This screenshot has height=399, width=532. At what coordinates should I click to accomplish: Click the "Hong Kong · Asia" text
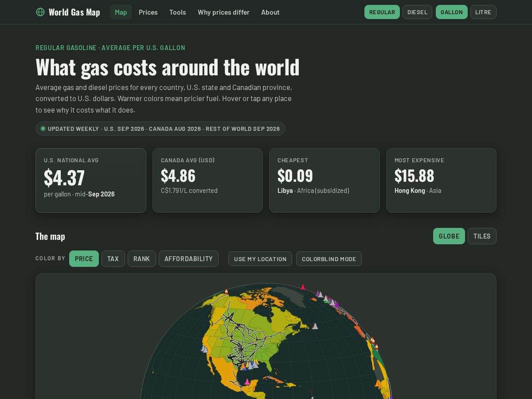(418, 191)
